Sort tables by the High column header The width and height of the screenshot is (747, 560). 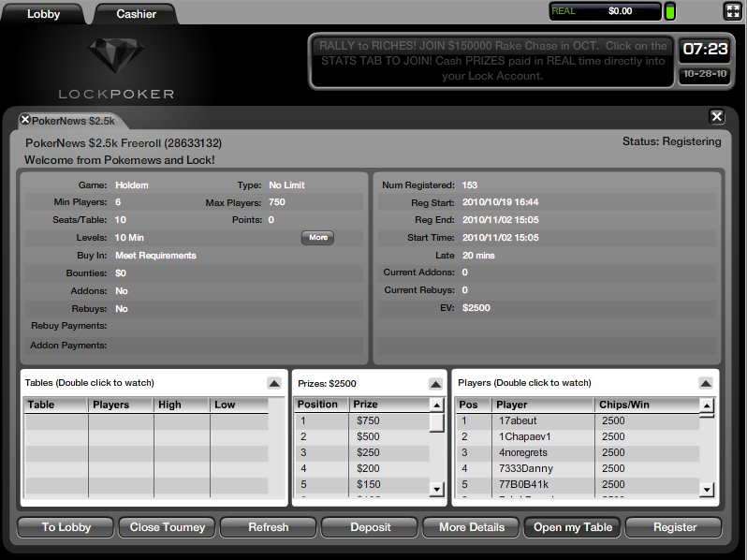[182, 405]
